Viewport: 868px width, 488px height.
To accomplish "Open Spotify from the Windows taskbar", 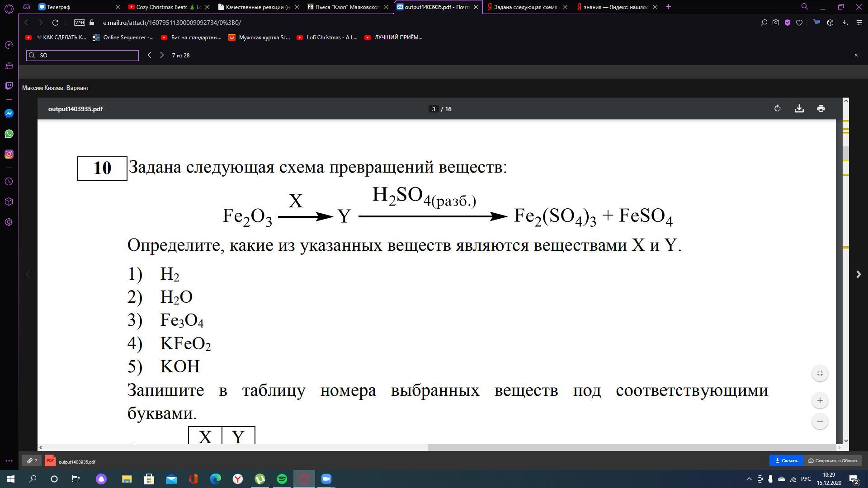I will tap(282, 479).
